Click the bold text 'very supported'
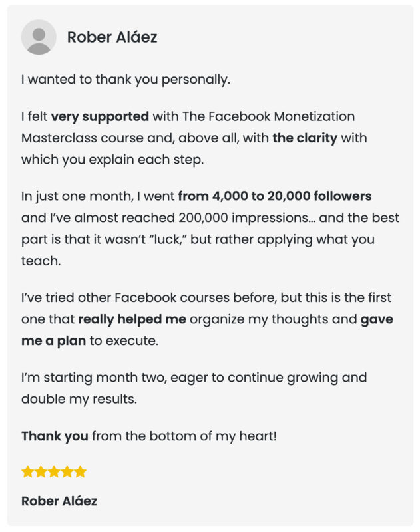This screenshot has height=532, width=420. pos(100,117)
